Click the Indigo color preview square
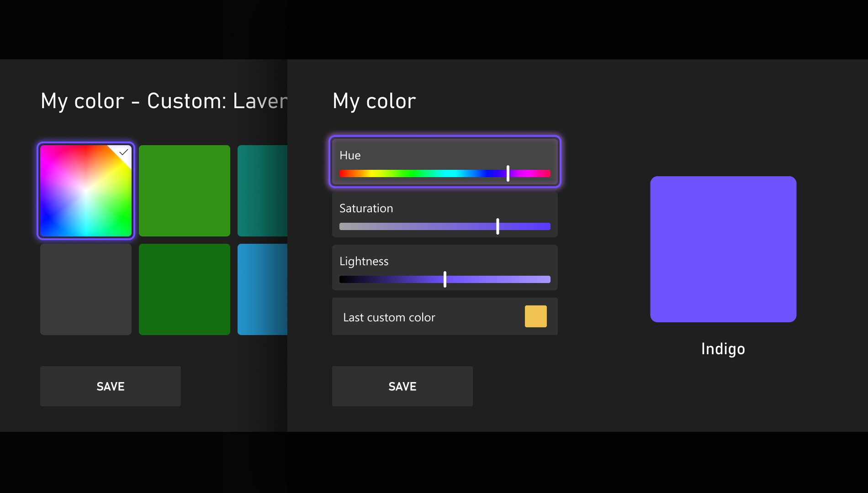The width and height of the screenshot is (868, 493). coord(723,249)
